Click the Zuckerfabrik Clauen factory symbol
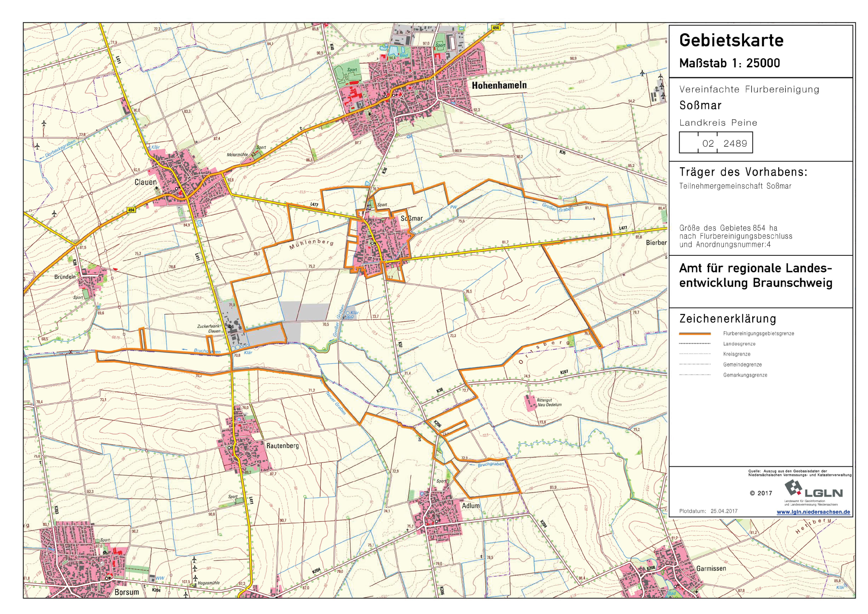The image size is (868, 614). pos(230,327)
